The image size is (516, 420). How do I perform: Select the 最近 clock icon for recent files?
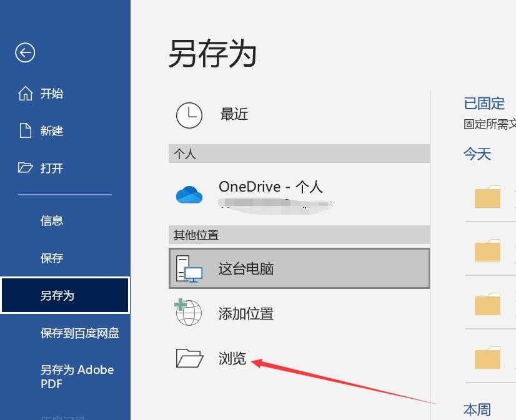point(189,115)
